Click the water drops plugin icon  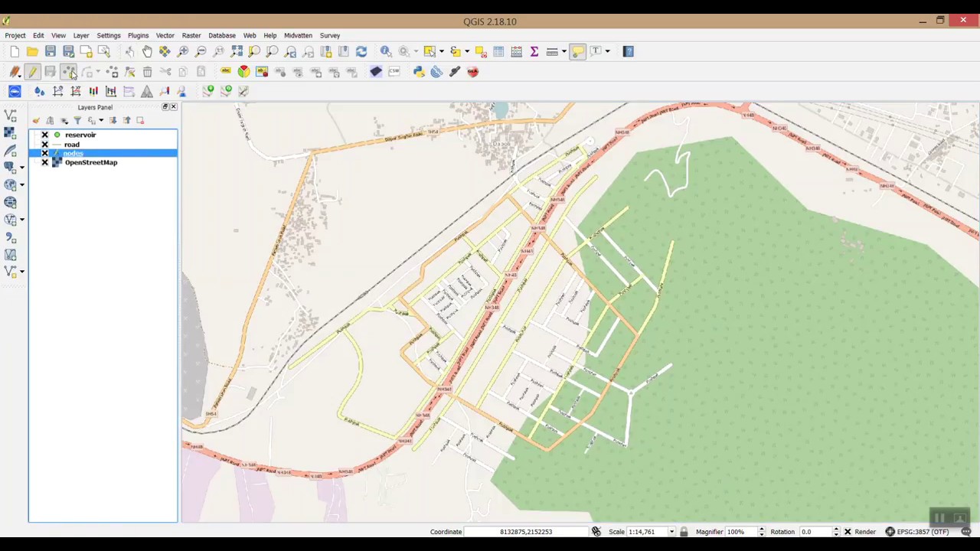click(x=39, y=91)
